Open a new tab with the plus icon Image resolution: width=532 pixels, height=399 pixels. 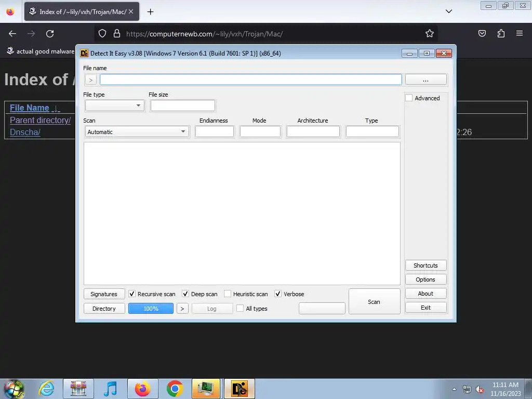150,12
